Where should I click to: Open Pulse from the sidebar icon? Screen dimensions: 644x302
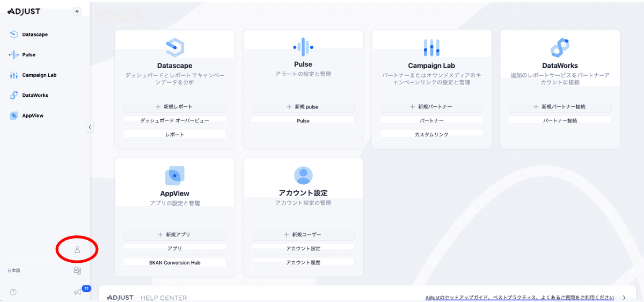(x=14, y=55)
